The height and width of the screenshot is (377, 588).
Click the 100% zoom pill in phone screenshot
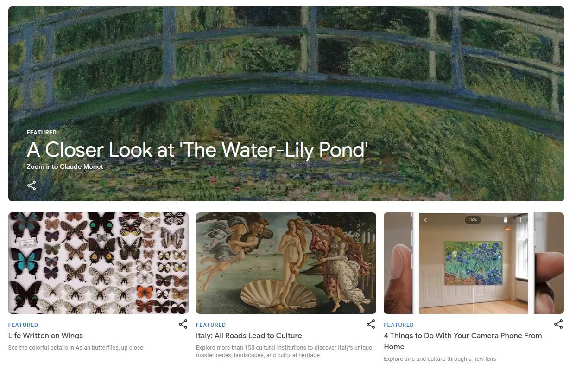pos(473,220)
